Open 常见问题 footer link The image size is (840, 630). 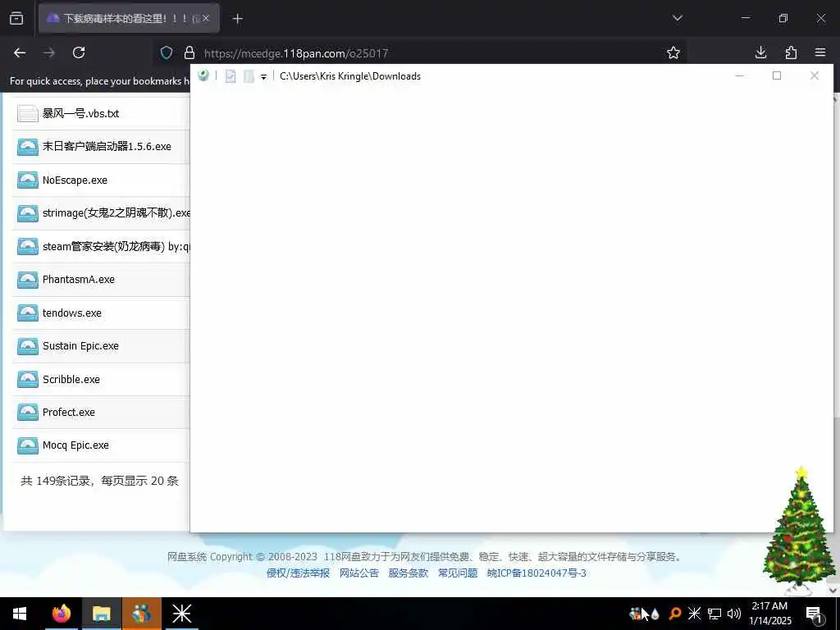click(458, 573)
